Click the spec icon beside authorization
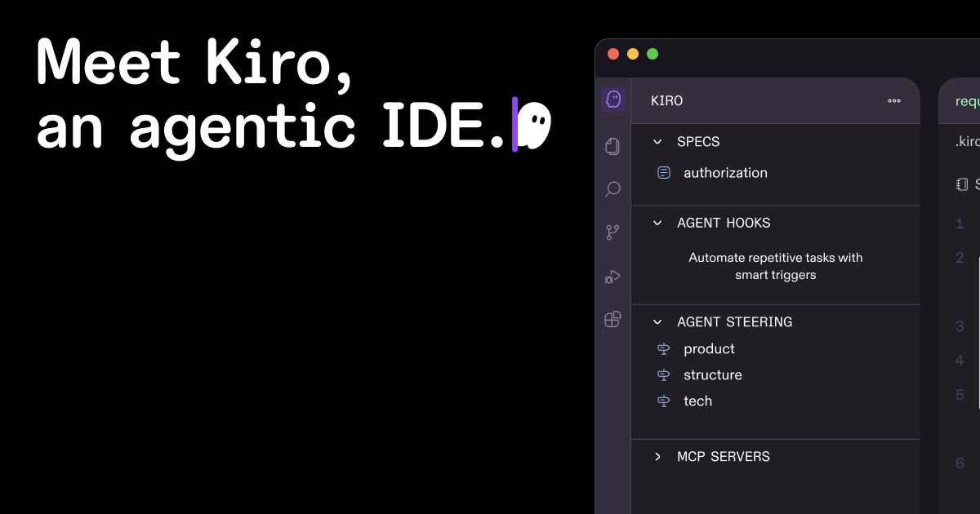 click(x=663, y=172)
